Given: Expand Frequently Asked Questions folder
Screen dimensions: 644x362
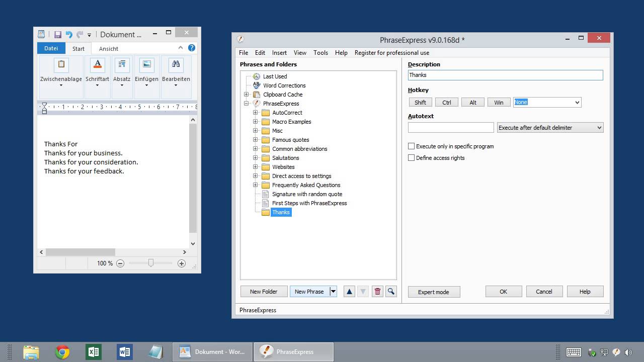Looking at the screenshot, I should tap(256, 185).
